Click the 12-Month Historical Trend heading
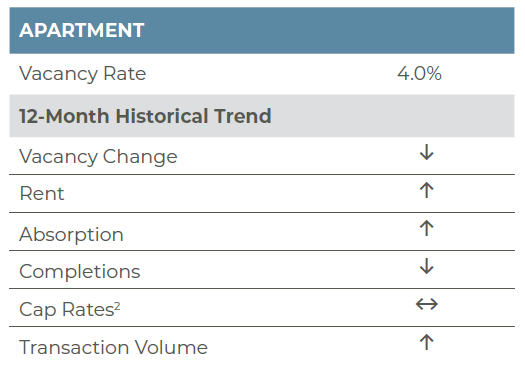 (x=145, y=116)
